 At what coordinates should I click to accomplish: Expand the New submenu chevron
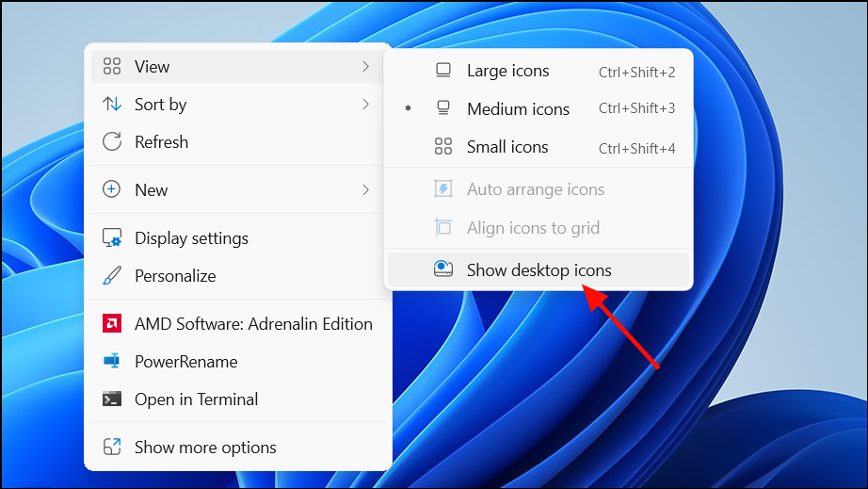[365, 190]
